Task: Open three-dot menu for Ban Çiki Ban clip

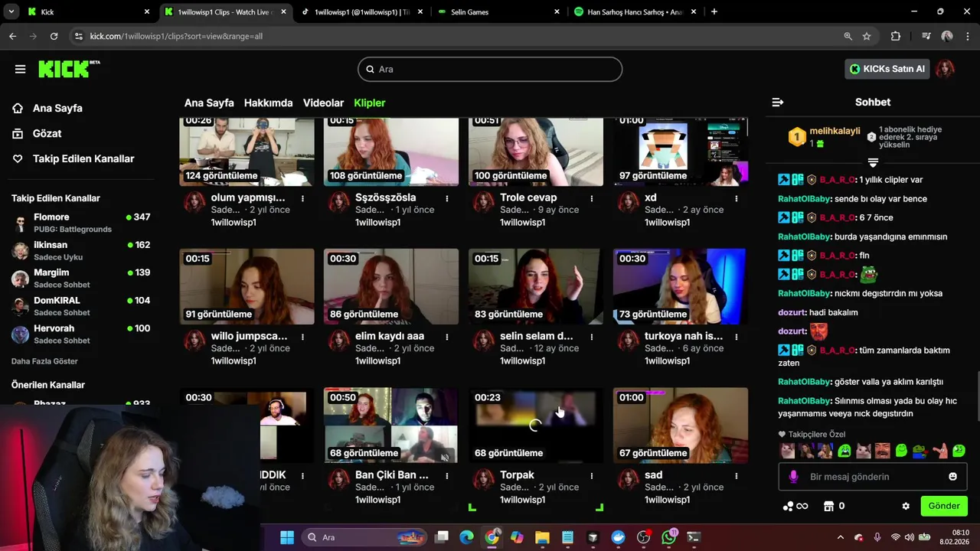Action: pyautogui.click(x=447, y=475)
